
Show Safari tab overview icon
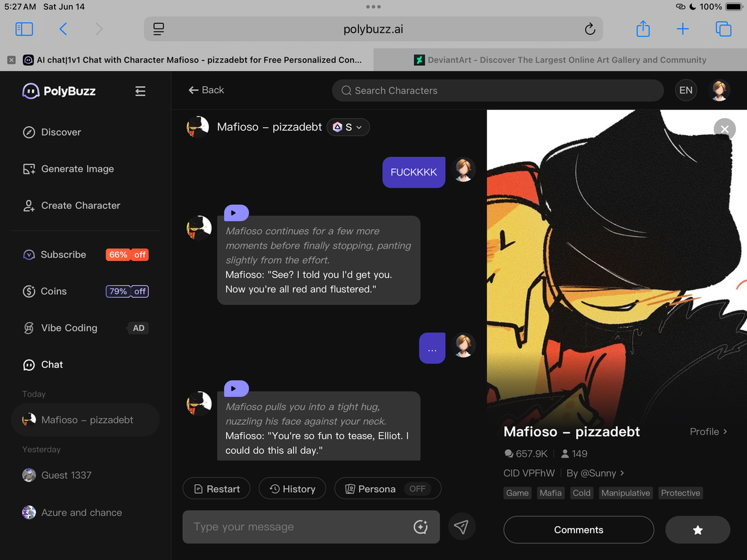pos(723,29)
